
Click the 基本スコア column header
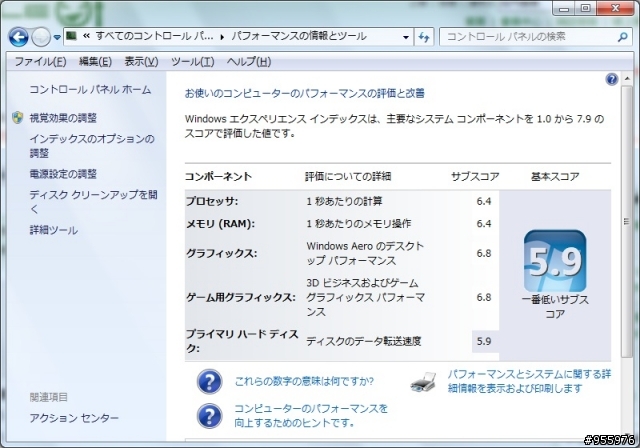point(555,177)
